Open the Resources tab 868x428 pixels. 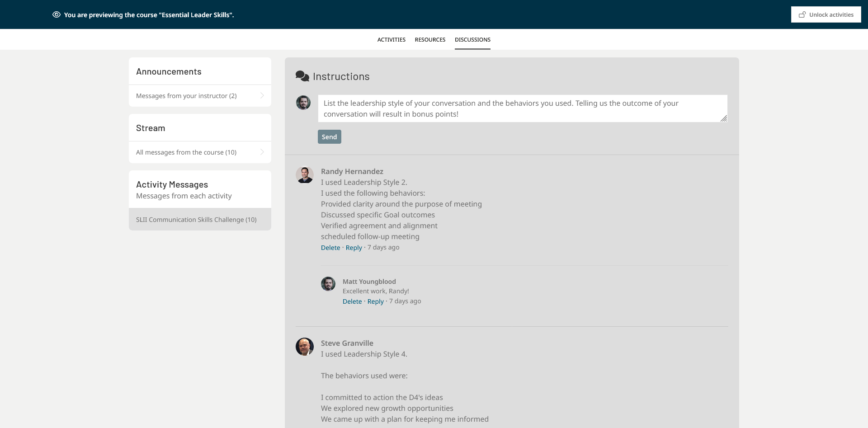click(x=430, y=40)
